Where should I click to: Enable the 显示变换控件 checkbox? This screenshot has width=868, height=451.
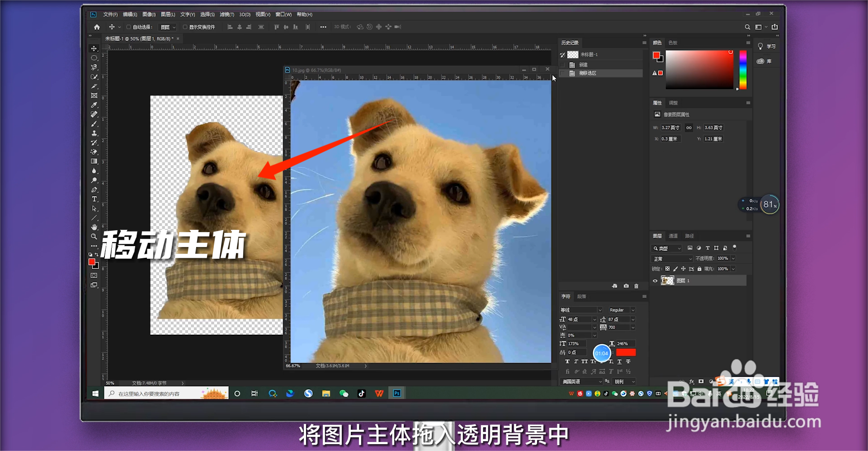185,27
